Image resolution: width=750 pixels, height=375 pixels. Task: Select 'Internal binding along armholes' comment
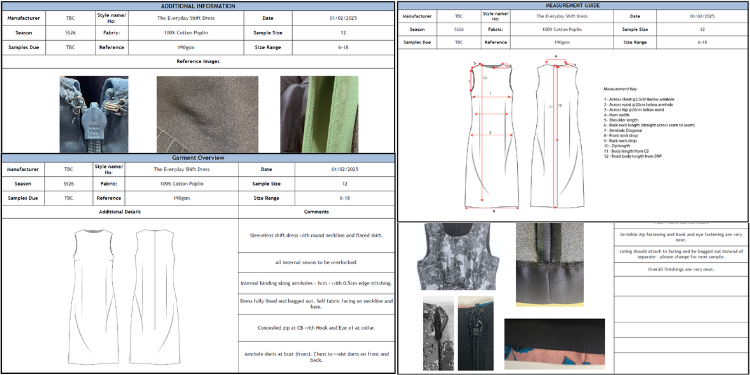pyautogui.click(x=316, y=283)
